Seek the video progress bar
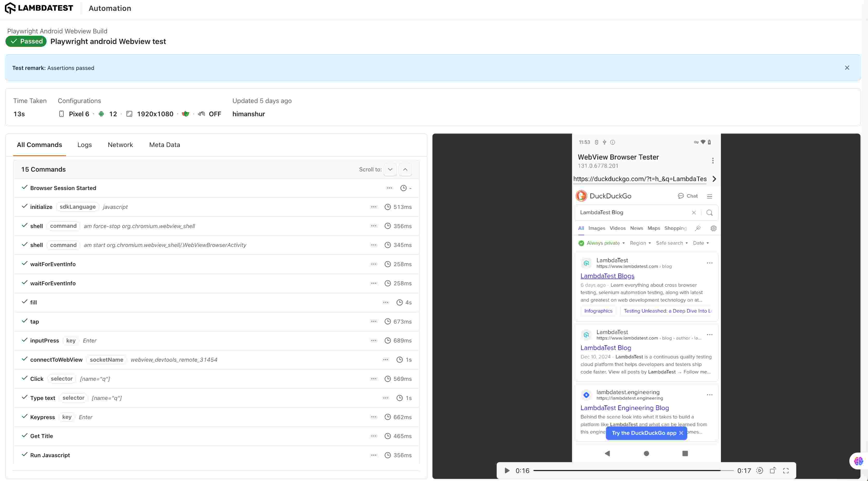Image resolution: width=868 pixels, height=481 pixels. click(627, 471)
